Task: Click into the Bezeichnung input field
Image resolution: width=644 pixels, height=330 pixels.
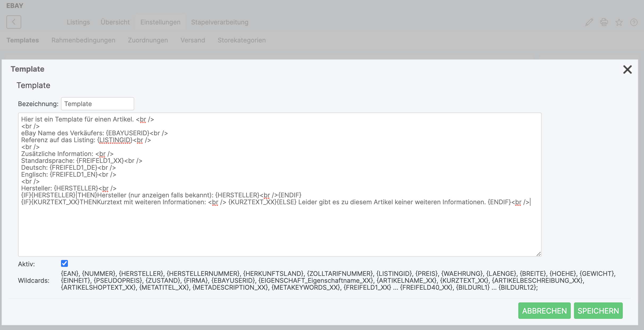Action: 97,104
